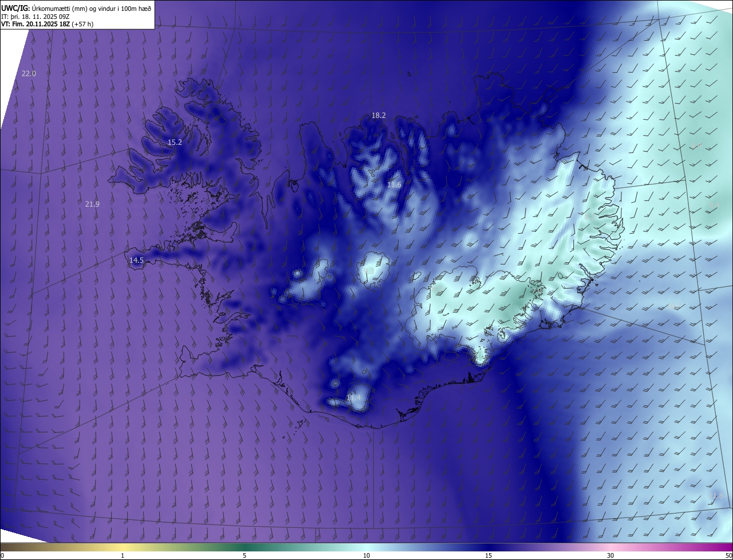Click the colorbar tick label 1
The height and width of the screenshot is (560, 733).
(123, 555)
